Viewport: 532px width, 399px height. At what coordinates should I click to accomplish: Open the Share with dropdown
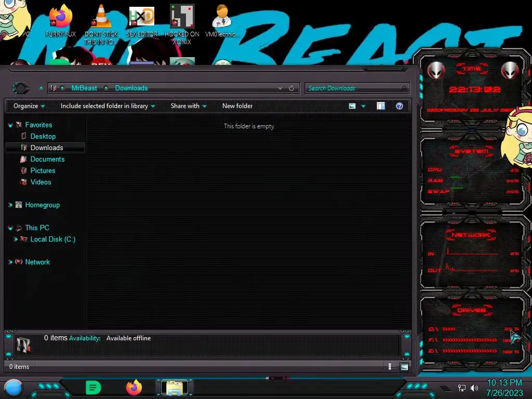point(189,106)
